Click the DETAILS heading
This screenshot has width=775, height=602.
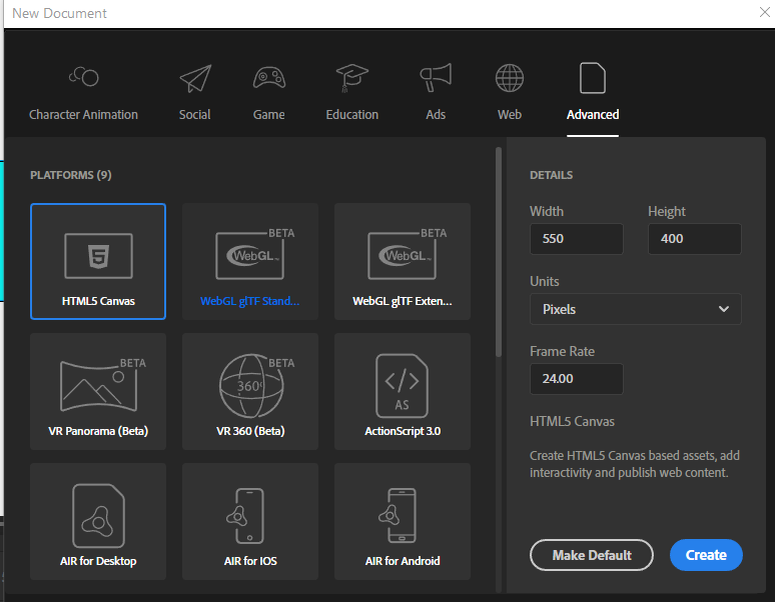(x=551, y=175)
